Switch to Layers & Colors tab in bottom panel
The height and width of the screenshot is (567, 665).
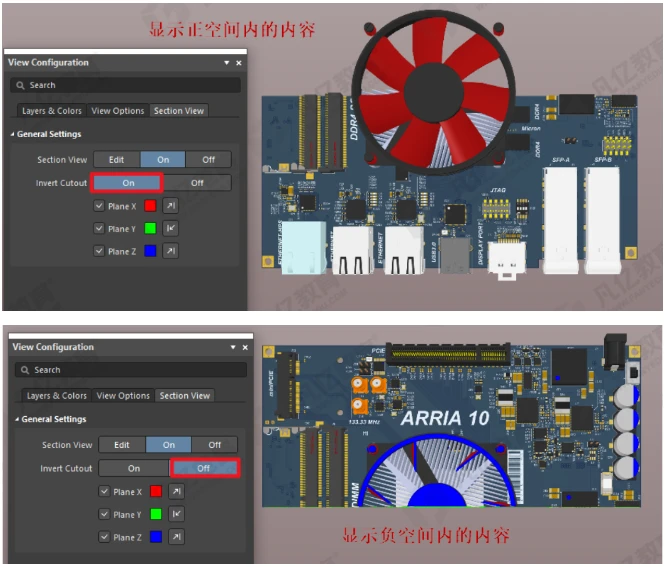(56, 396)
